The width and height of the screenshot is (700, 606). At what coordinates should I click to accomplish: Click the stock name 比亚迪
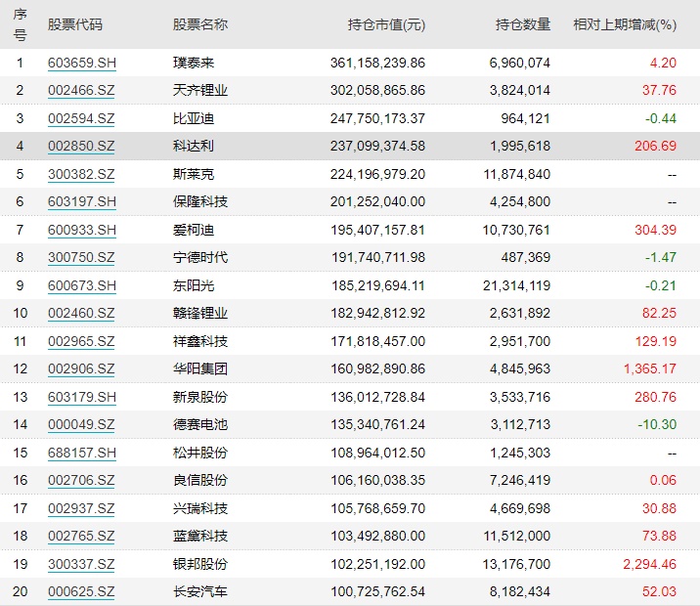(x=194, y=118)
